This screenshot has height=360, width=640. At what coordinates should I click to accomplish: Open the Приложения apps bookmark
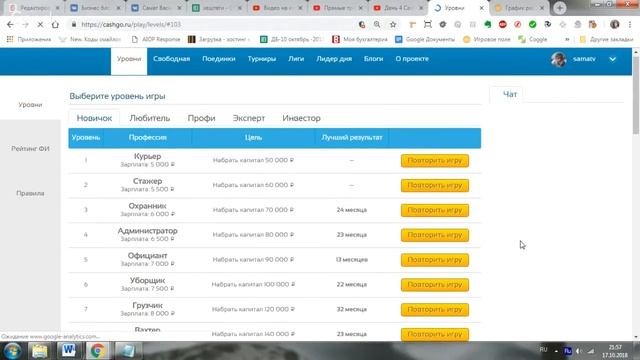click(29, 39)
